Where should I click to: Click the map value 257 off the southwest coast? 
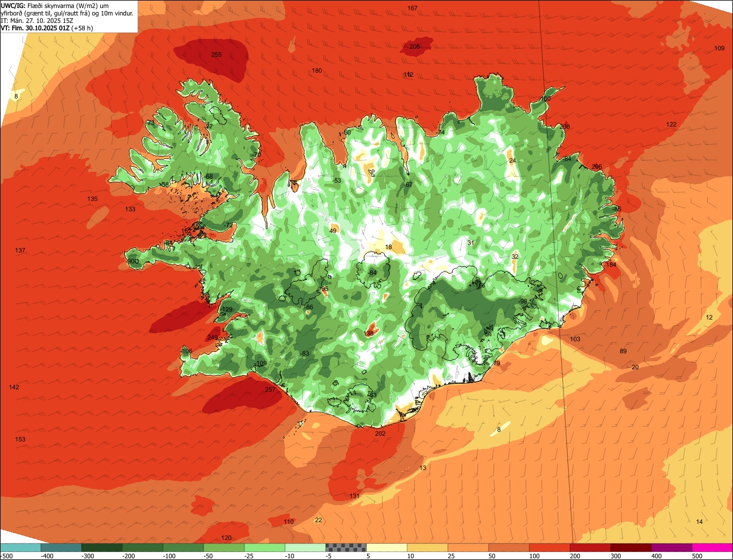(270, 390)
